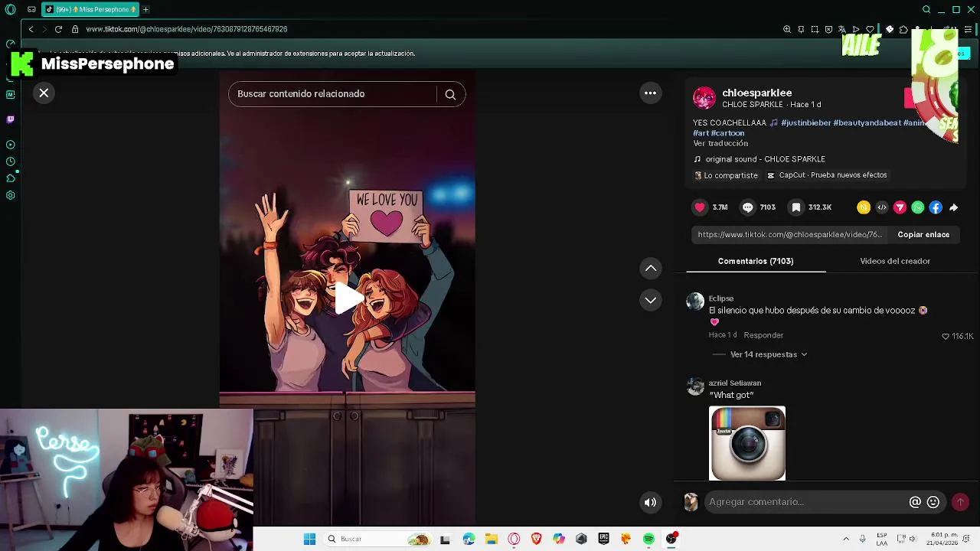
Task: Open the browser easy setup menu icon
Action: (968, 29)
